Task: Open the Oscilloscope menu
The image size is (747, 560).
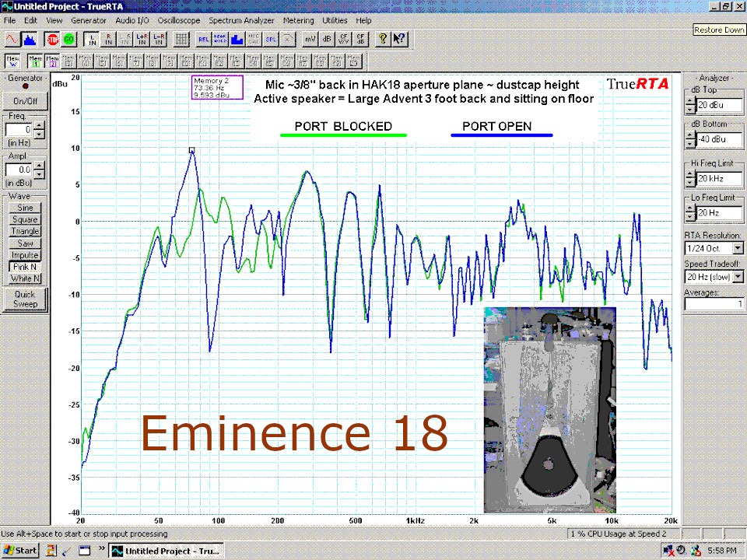Action: 179,20
